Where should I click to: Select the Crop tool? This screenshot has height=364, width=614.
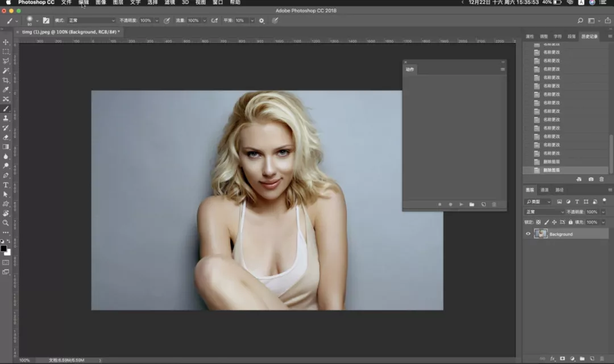(6, 80)
